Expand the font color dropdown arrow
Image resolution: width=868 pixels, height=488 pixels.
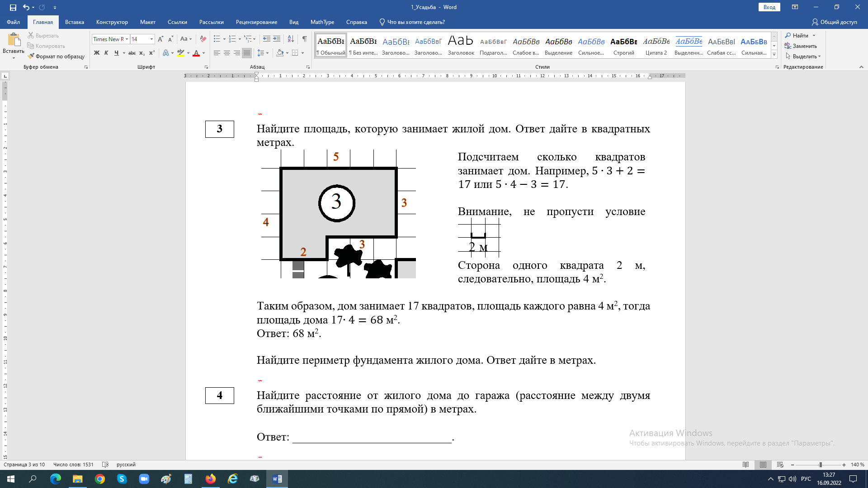[x=203, y=53]
